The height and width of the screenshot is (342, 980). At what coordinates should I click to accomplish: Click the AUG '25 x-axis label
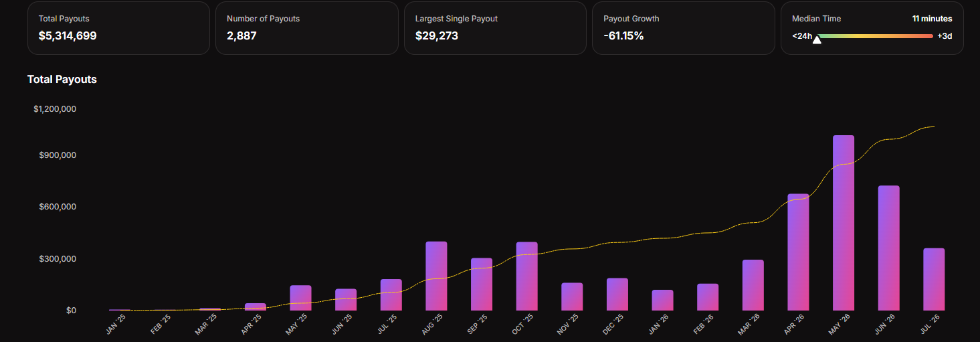click(x=431, y=325)
